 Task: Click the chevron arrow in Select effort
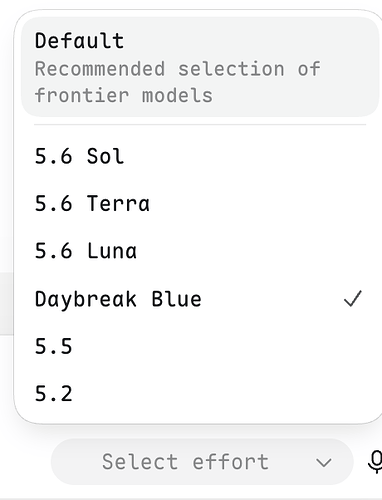(323, 462)
